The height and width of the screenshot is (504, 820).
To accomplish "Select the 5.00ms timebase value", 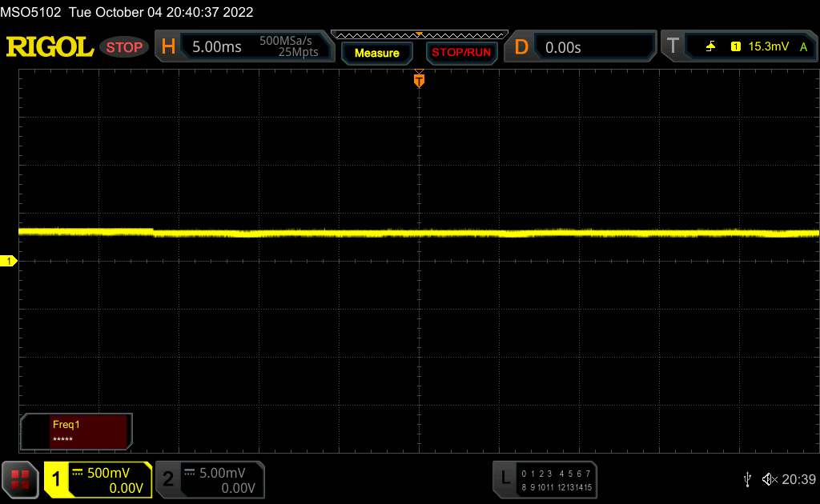I will (216, 47).
